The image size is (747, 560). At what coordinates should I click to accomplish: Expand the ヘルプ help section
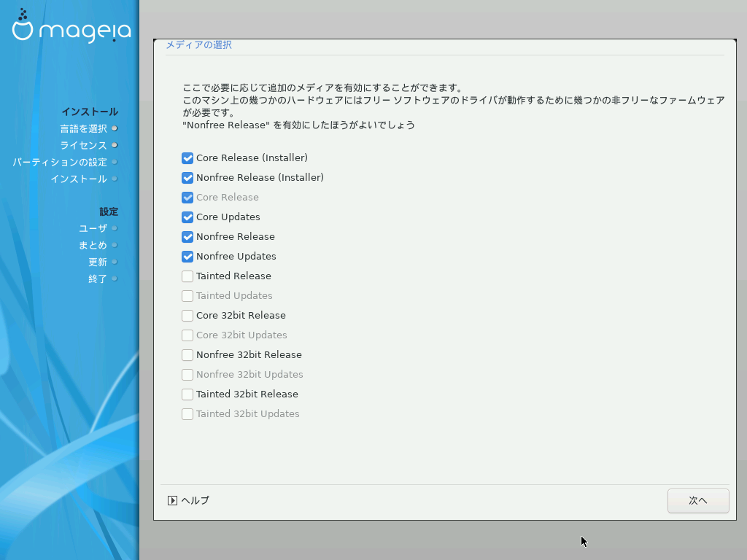coord(189,500)
